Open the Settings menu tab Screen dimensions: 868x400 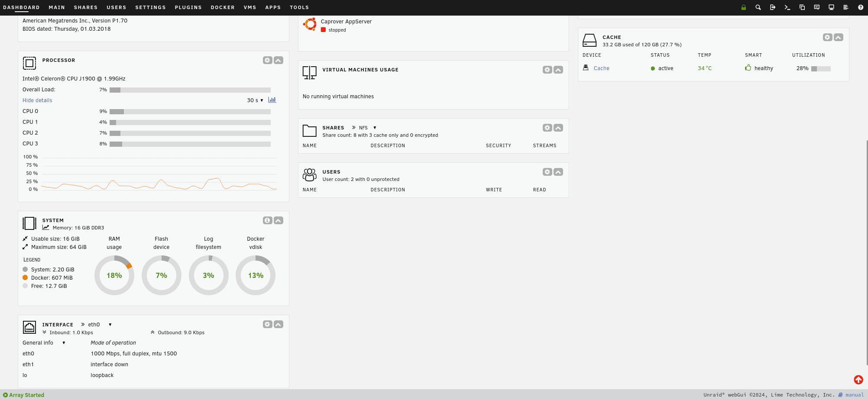click(150, 7)
